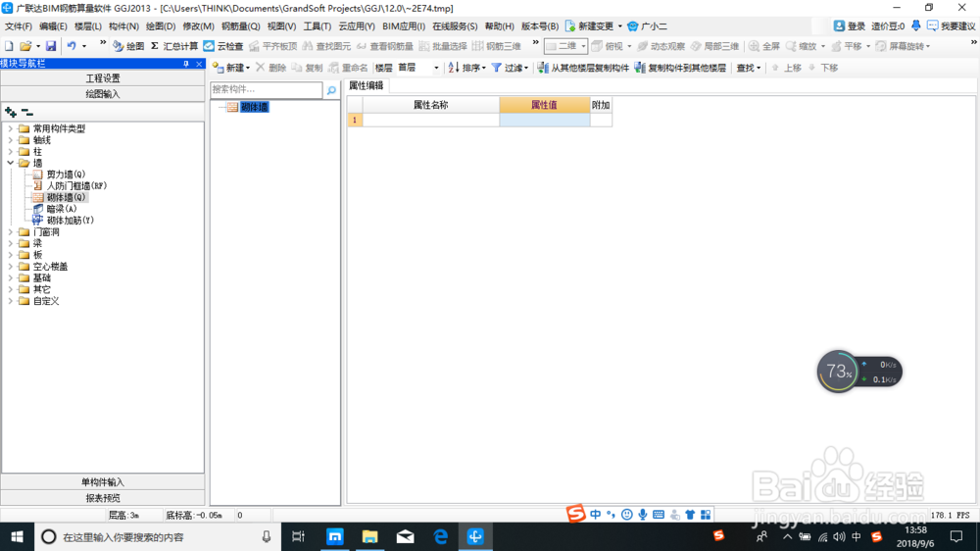The image size is (980, 551).
Task: Run 汇总计算 summary calculation
Action: tap(174, 46)
